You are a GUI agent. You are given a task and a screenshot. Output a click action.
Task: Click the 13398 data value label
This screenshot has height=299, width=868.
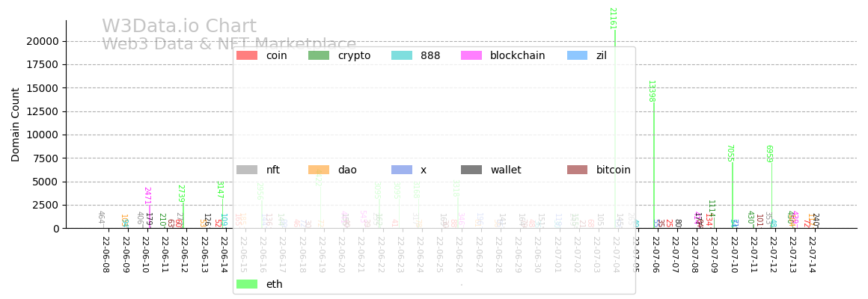651,91
